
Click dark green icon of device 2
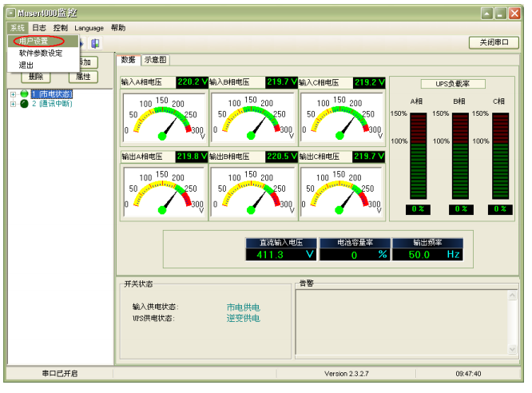(24, 104)
